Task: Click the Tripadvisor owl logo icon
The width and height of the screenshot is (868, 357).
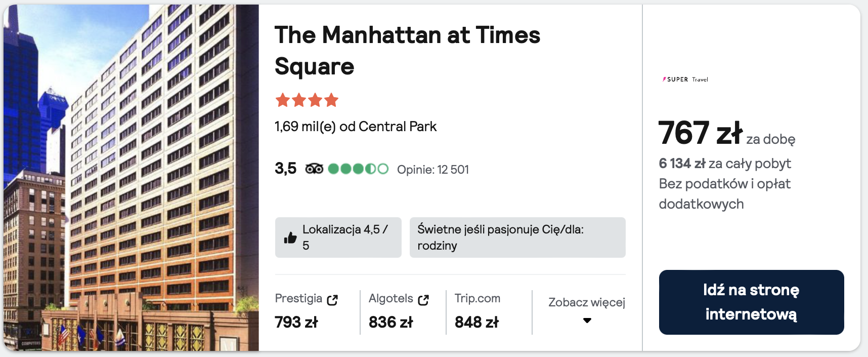Action: [314, 169]
